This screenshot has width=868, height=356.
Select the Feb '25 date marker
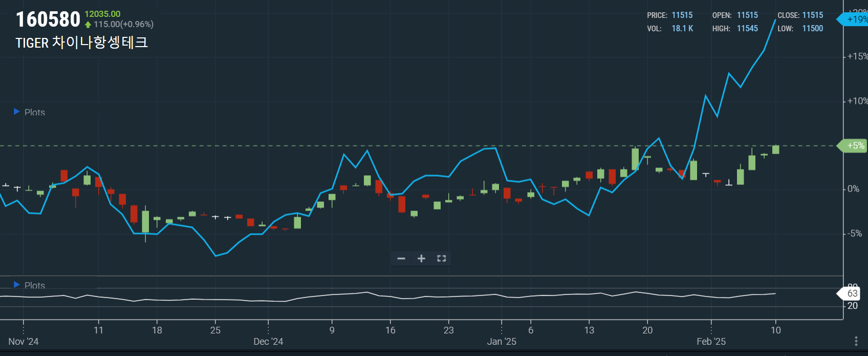click(x=711, y=341)
